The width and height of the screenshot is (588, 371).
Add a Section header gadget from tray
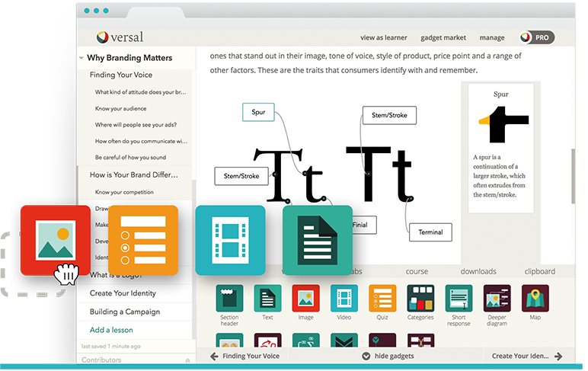(229, 298)
